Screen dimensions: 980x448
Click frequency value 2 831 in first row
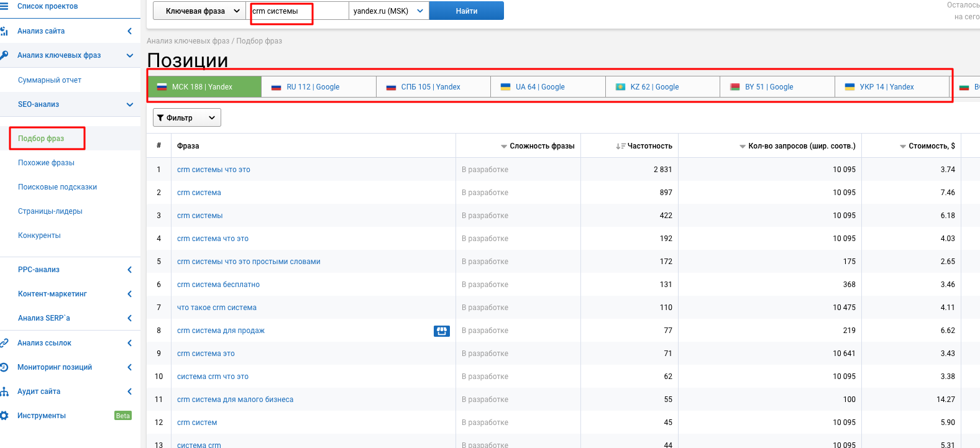tap(662, 170)
